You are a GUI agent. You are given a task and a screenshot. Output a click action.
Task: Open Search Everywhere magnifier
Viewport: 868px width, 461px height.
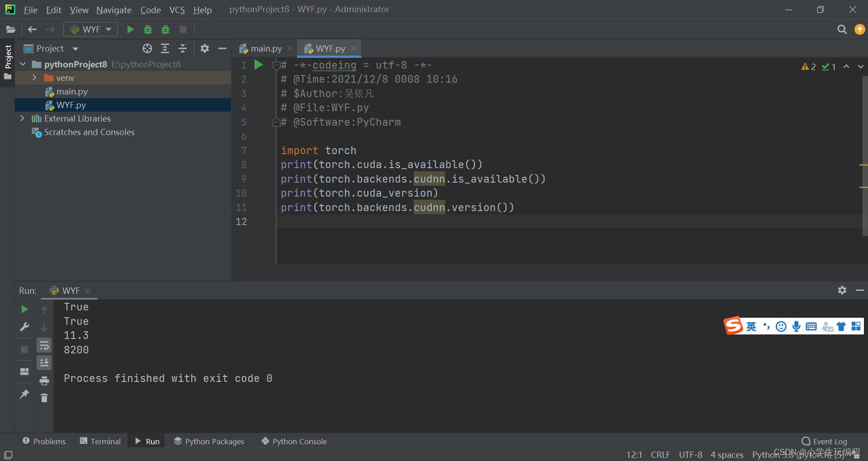tap(842, 29)
